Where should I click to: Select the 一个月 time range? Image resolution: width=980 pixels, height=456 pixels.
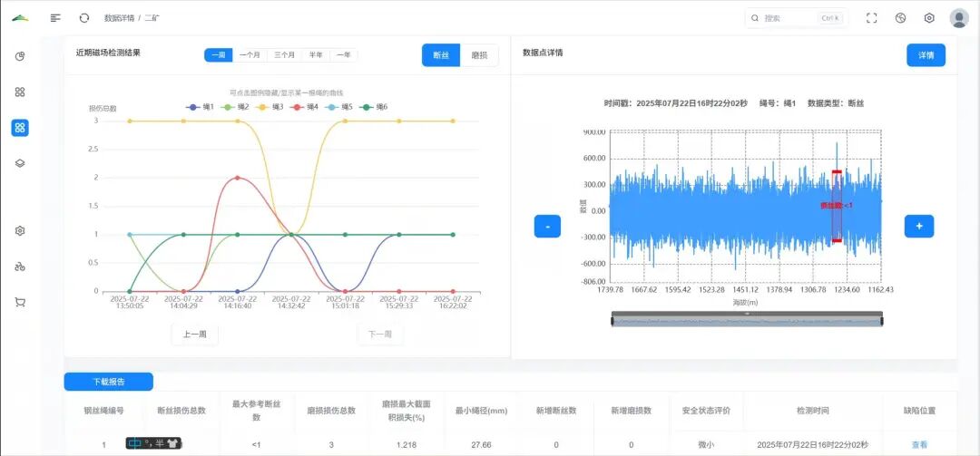click(x=250, y=55)
